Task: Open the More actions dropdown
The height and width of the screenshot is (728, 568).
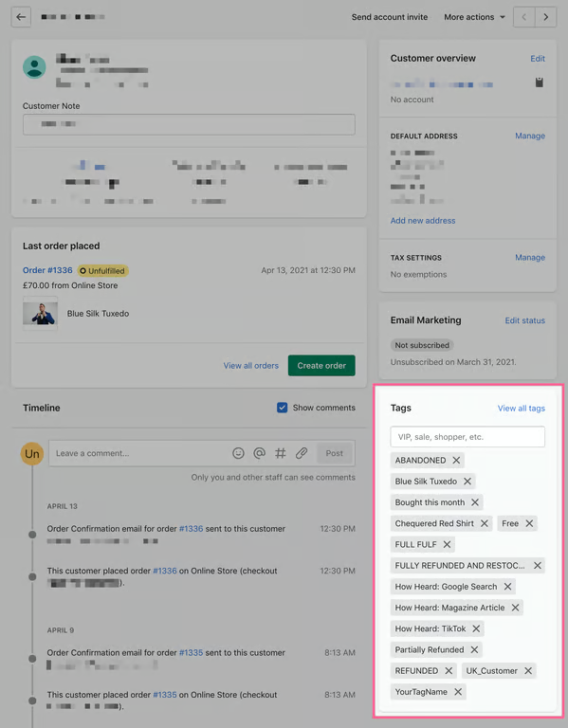Action: (x=474, y=17)
